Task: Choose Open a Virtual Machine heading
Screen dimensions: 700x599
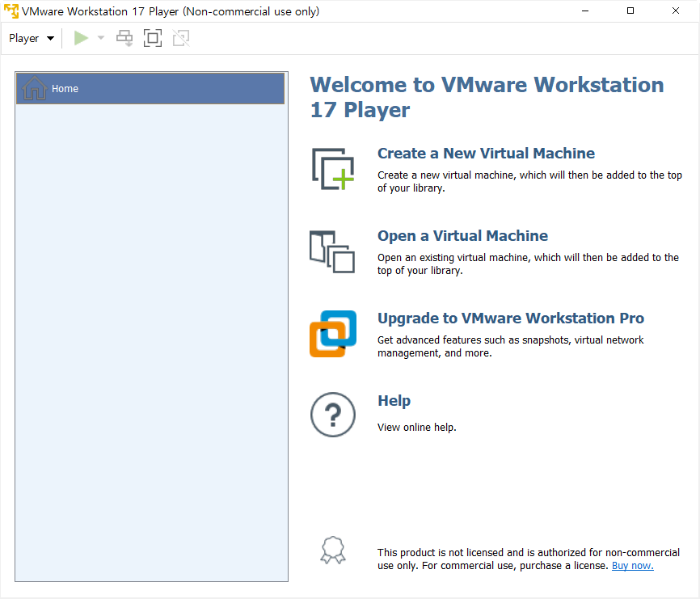Action: point(462,236)
